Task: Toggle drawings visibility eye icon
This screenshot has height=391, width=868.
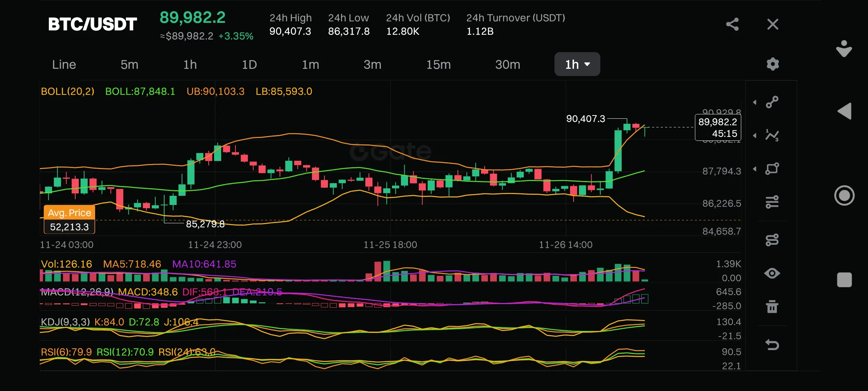Action: pyautogui.click(x=772, y=273)
